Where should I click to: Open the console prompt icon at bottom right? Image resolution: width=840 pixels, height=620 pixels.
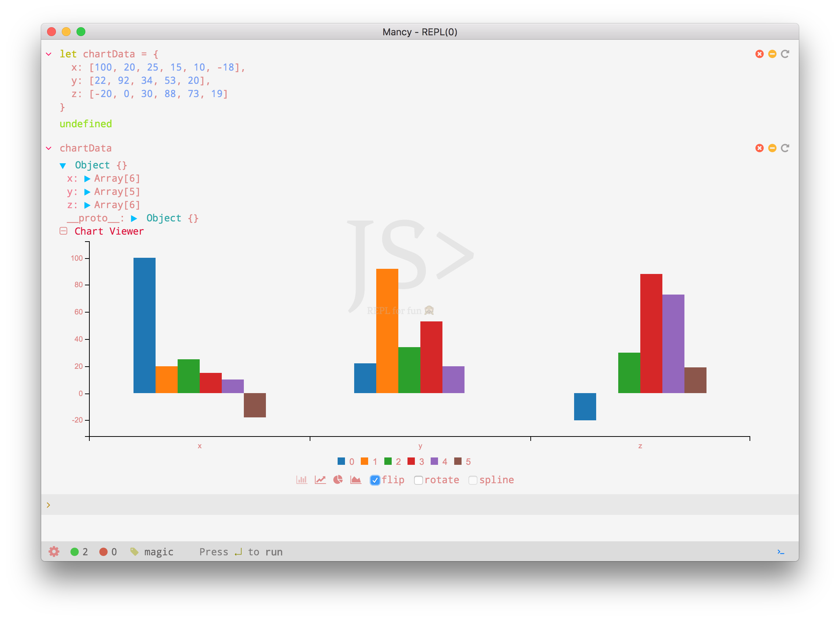(x=781, y=552)
